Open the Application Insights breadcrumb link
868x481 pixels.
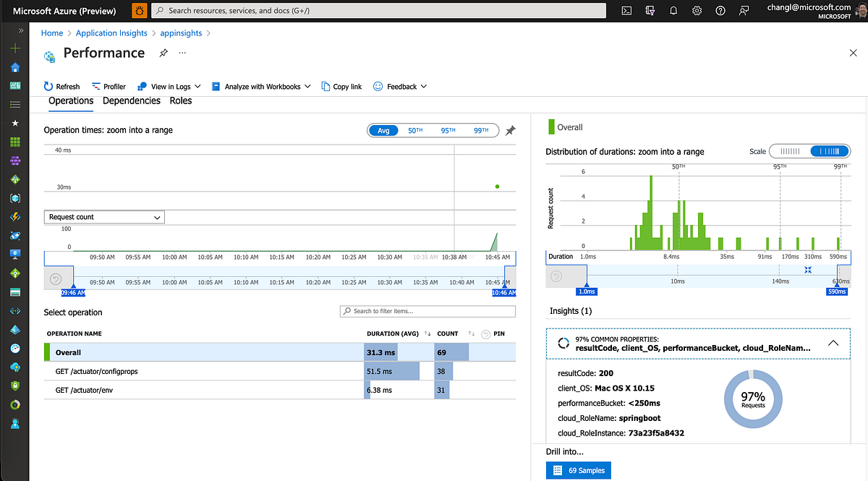111,33
